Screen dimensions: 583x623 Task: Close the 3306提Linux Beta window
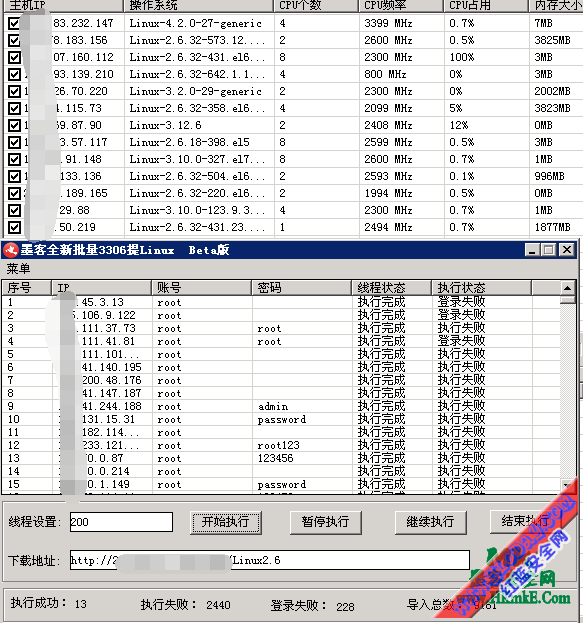click(567, 250)
